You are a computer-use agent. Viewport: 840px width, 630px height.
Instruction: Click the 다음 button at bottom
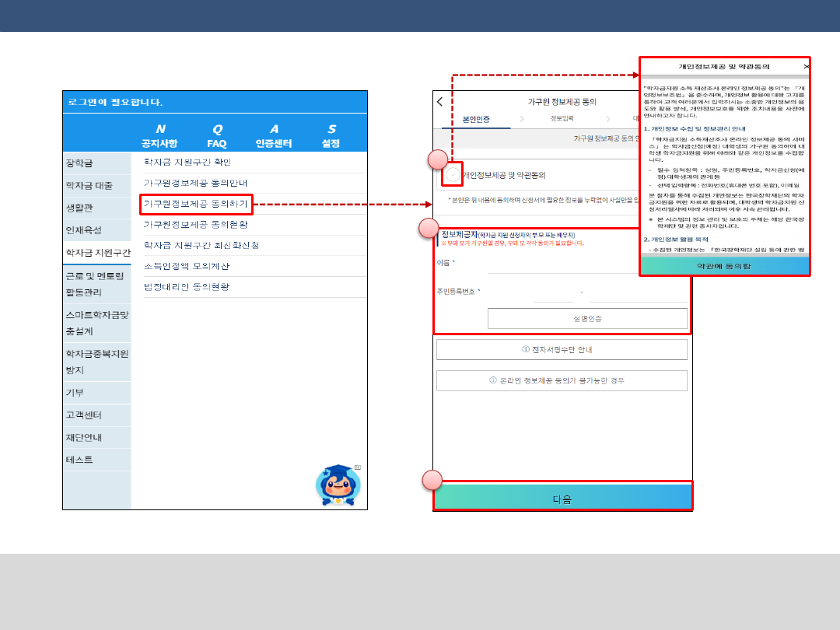(x=562, y=499)
